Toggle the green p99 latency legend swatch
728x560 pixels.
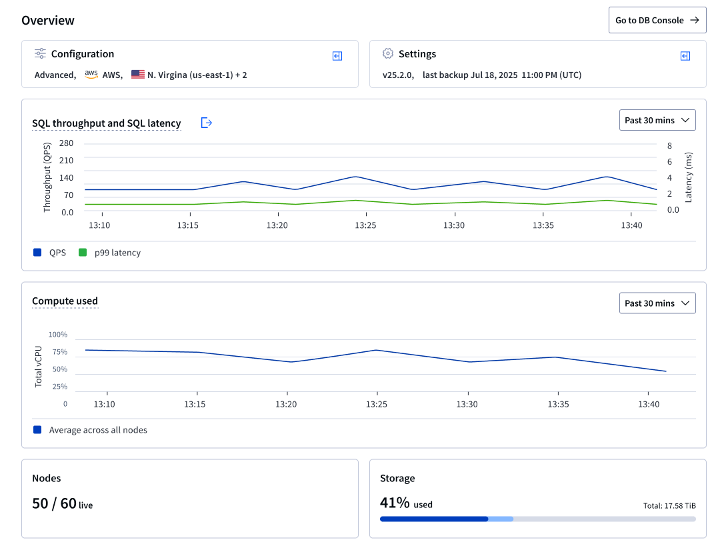point(83,253)
